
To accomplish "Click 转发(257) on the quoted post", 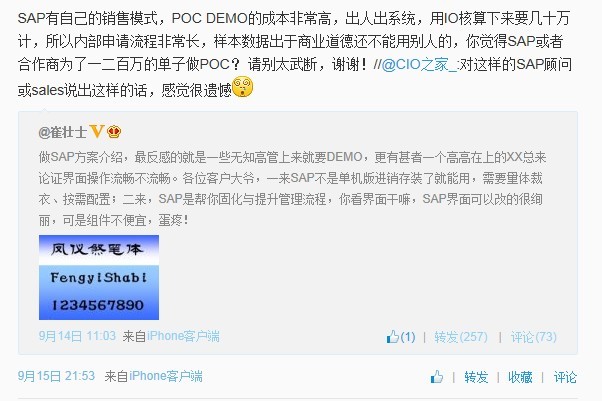I will pos(461,337).
